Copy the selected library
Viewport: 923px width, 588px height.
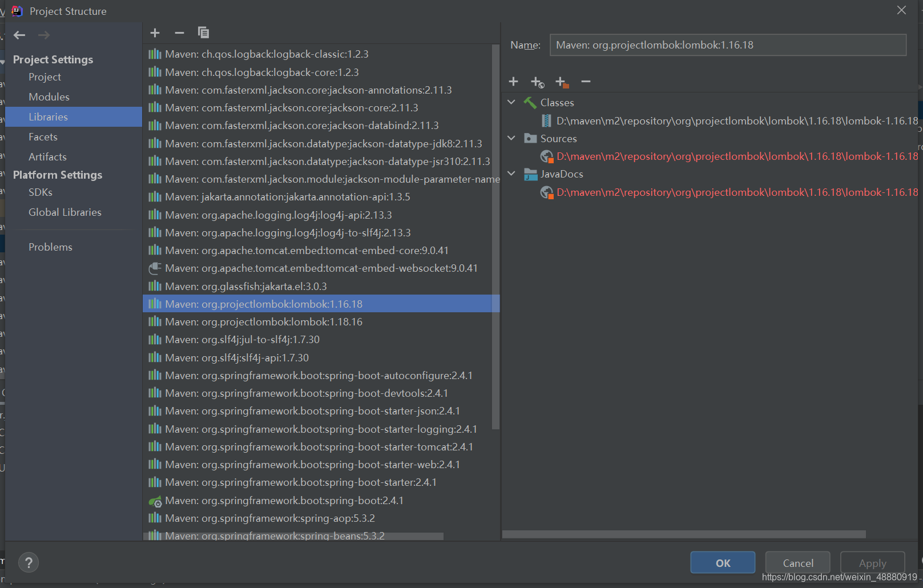203,33
